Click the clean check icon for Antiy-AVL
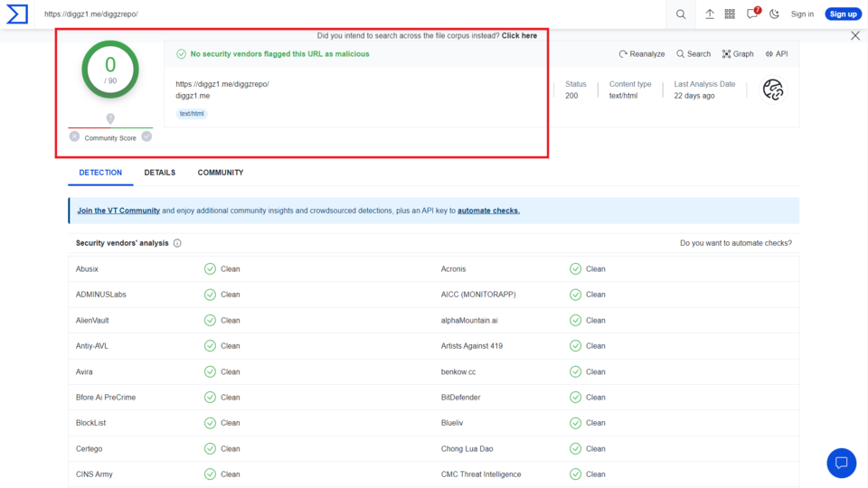The height and width of the screenshot is (488, 868). click(210, 346)
